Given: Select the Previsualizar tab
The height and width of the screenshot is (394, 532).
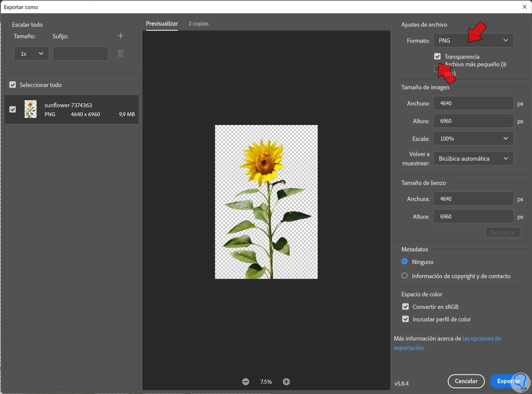Looking at the screenshot, I should pos(162,24).
